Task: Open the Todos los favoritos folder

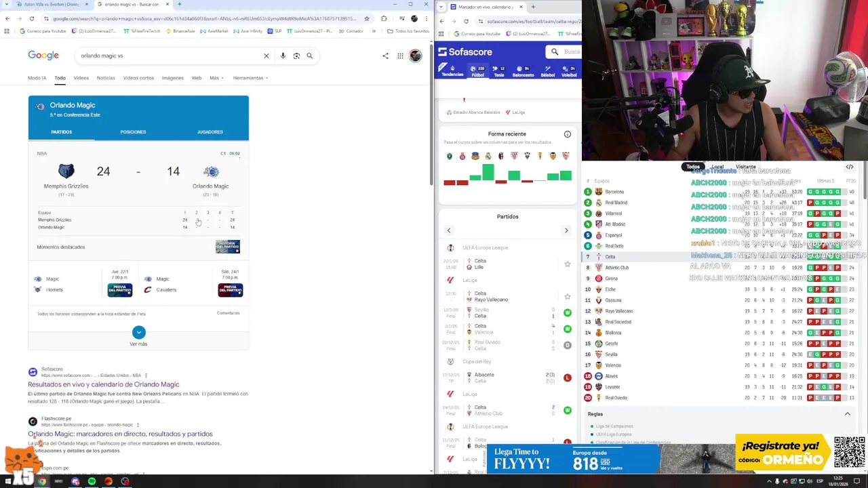Action: (408, 31)
